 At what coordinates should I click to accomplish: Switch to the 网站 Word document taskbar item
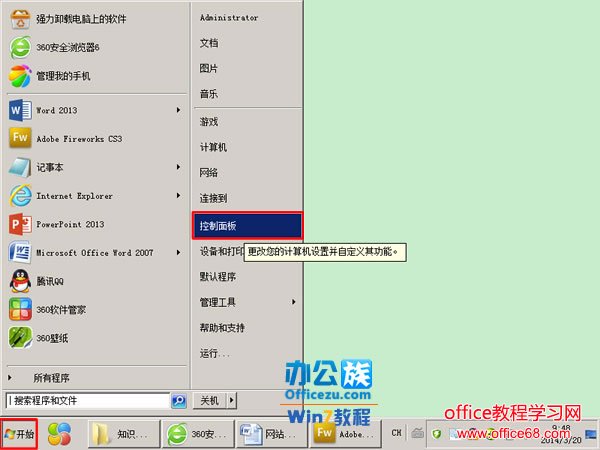[272, 434]
